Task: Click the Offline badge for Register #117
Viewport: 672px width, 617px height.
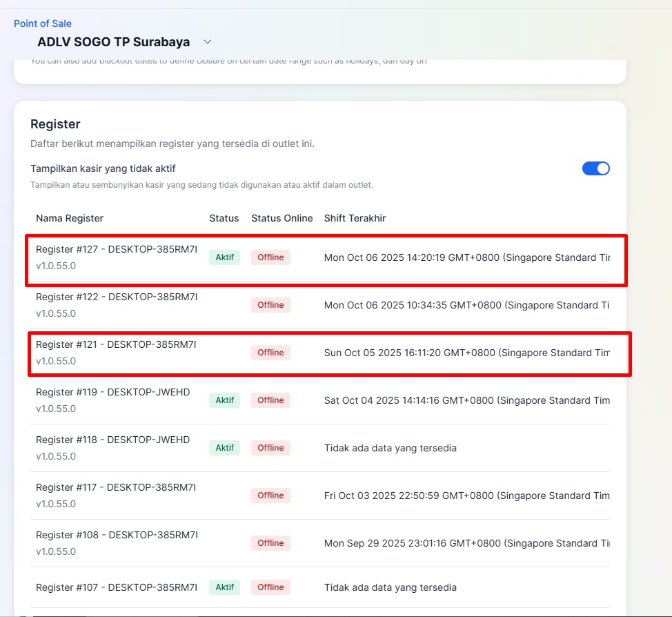Action: (x=270, y=496)
